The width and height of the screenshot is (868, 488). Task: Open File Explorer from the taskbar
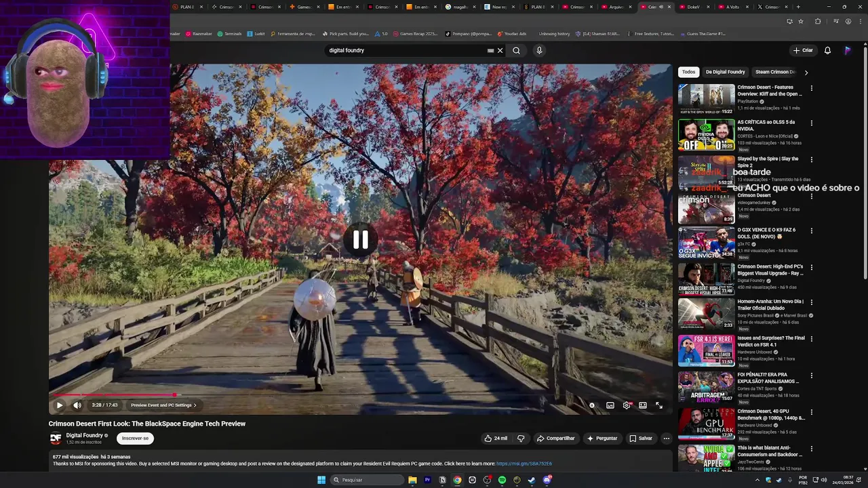click(x=412, y=480)
